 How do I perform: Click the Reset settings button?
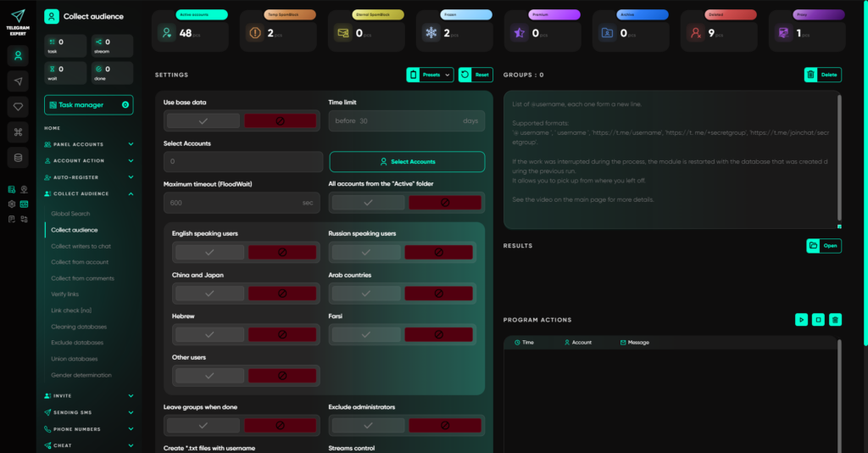tap(476, 75)
